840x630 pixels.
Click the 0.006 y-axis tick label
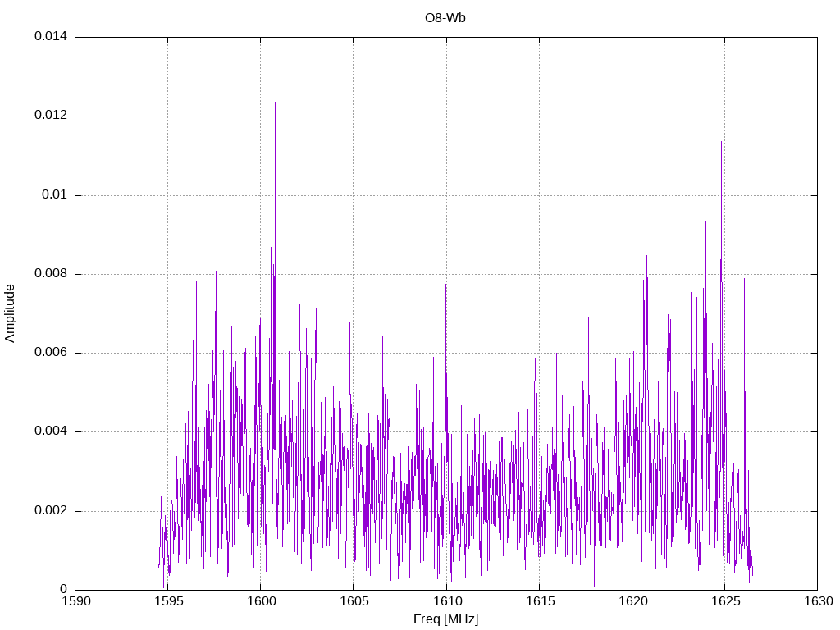pos(51,353)
